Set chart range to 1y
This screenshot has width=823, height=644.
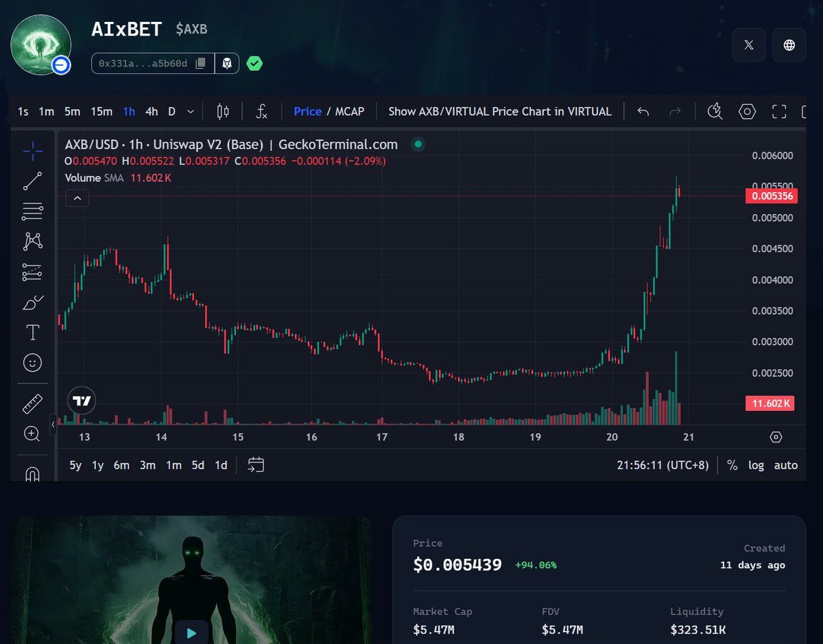[98, 465]
